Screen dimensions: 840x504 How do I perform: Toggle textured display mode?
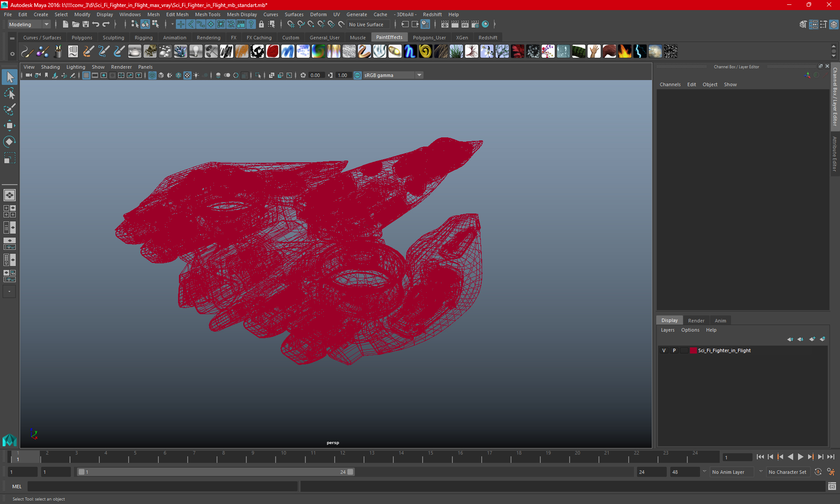click(187, 75)
